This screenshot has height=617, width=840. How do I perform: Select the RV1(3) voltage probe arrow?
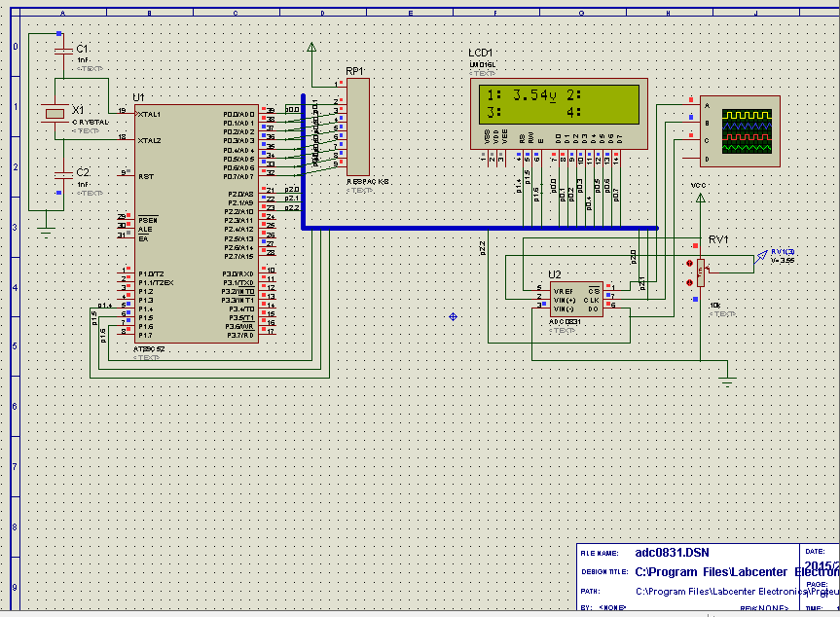(761, 257)
